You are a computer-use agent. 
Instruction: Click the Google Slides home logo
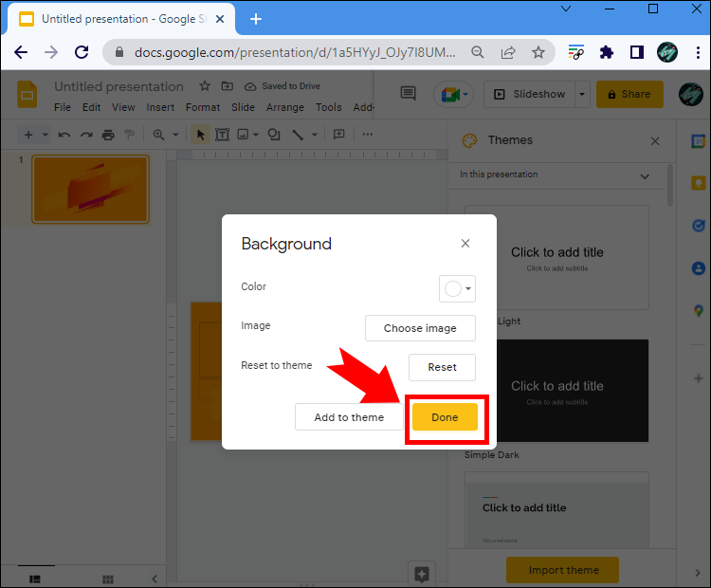27,95
